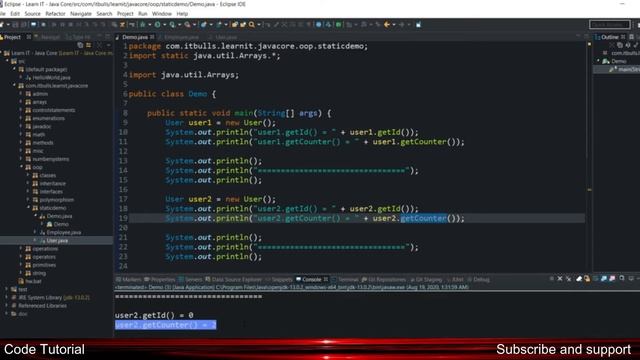
Task: Click the green Run button in the toolbar
Action: 158,25
